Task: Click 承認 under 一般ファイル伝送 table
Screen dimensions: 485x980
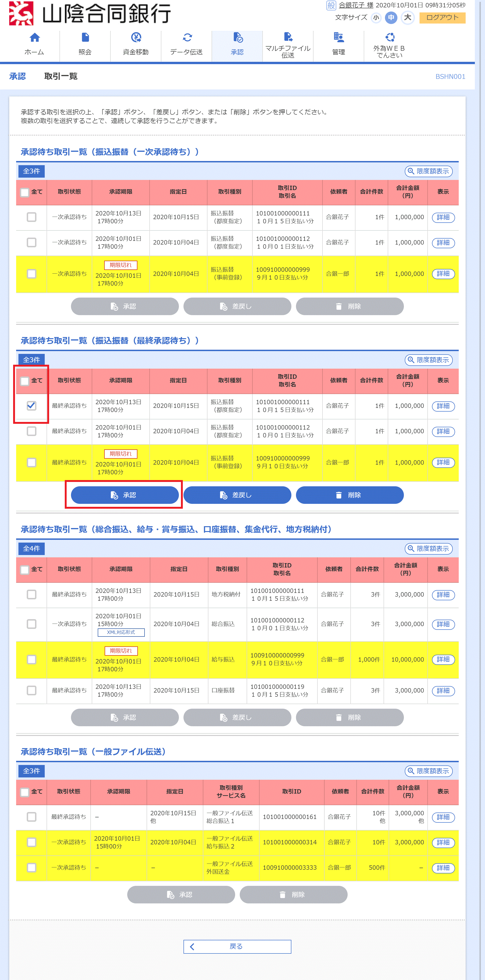Action: 181,895
